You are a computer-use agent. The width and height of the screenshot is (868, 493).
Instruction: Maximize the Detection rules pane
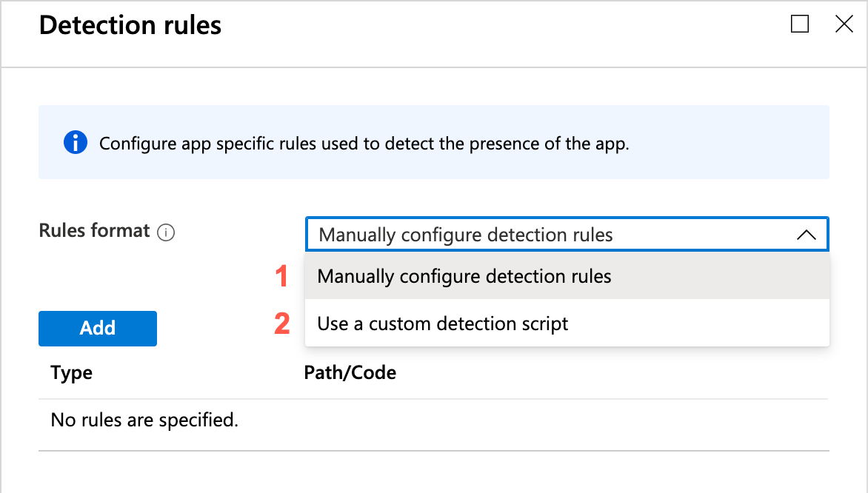800,24
